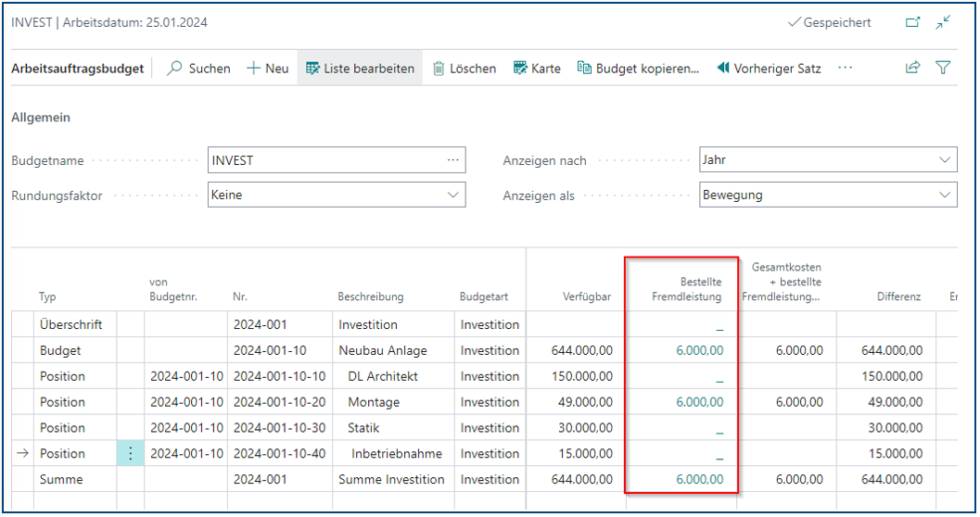
Task: Open 6.000,00 Bestellte Fremdleistung link in Montage row
Action: (699, 402)
